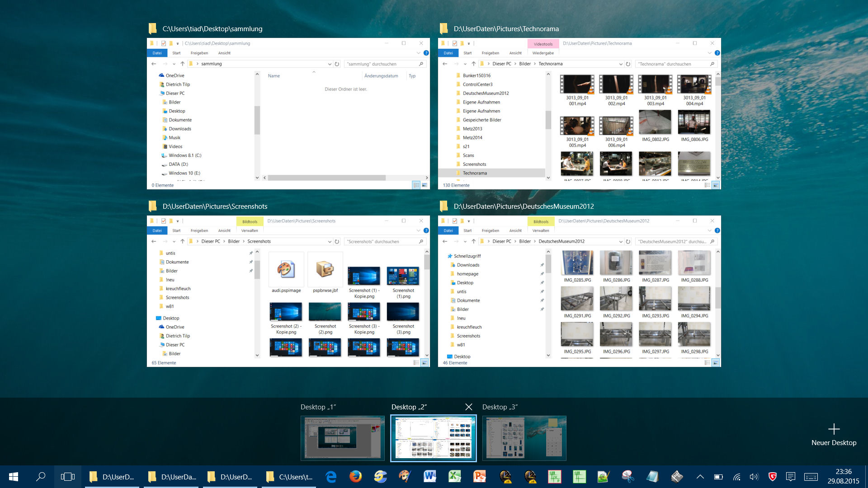
Task: Open Wiedergabe tab in Technorama window
Action: [543, 53]
